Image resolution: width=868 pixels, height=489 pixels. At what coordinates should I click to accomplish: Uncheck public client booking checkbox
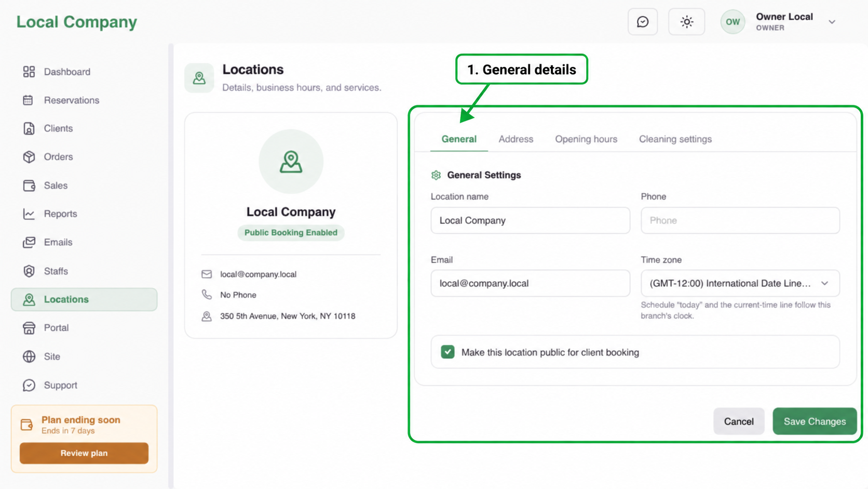pyautogui.click(x=447, y=352)
